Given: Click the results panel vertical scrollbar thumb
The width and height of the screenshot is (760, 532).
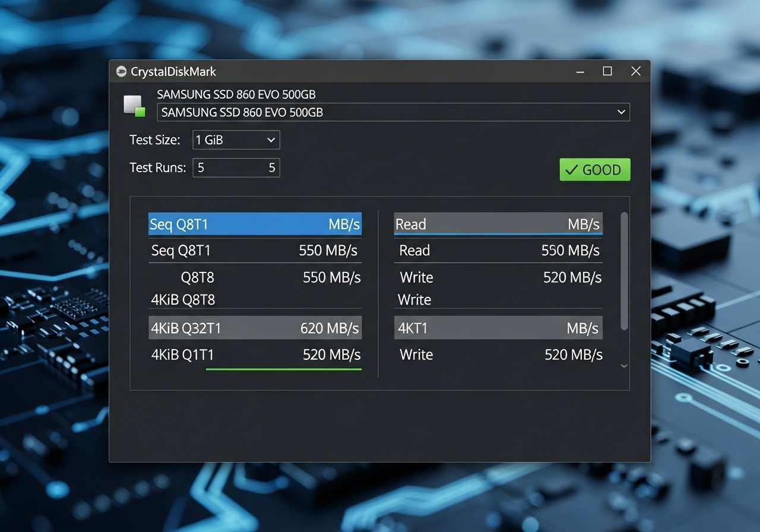Looking at the screenshot, I should tap(624, 271).
